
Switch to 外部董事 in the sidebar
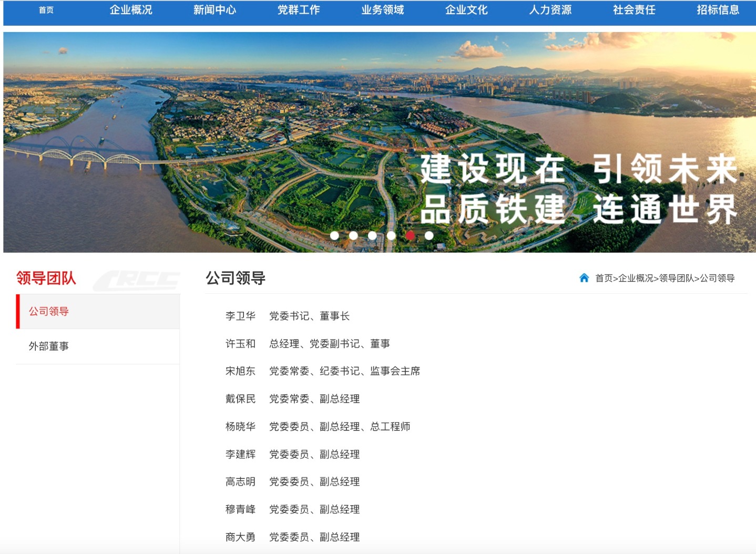coord(98,346)
